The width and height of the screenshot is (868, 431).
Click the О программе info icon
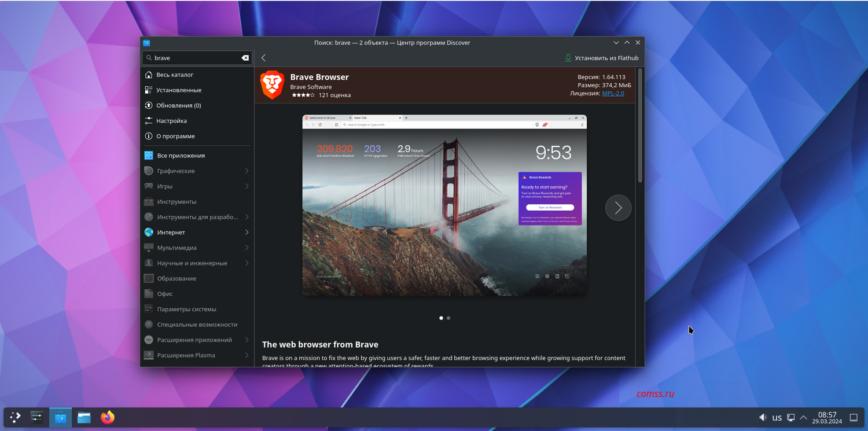point(149,136)
